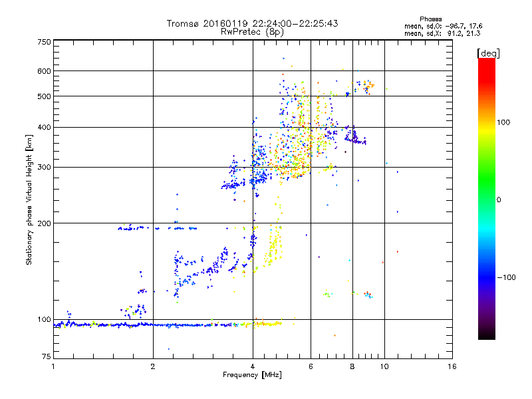532x399 pixels.
Task: Click the x-axis tick label '16'
Action: click(452, 366)
